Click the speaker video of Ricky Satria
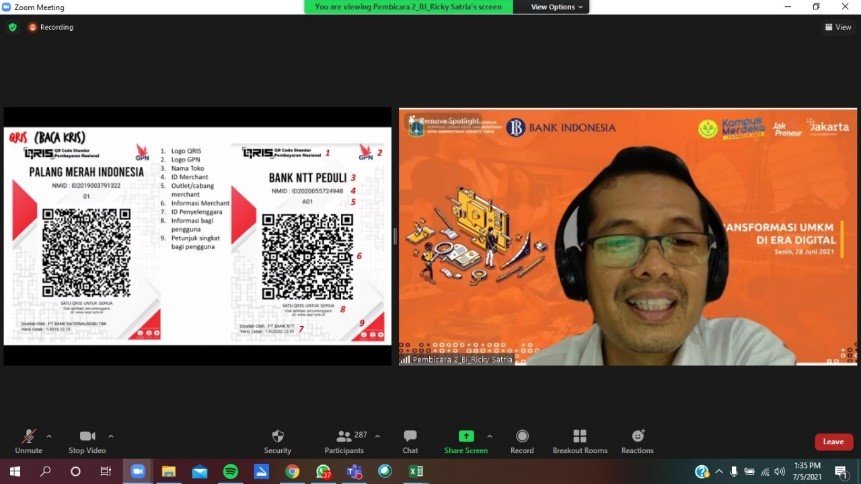The width and height of the screenshot is (861, 484). [x=628, y=237]
